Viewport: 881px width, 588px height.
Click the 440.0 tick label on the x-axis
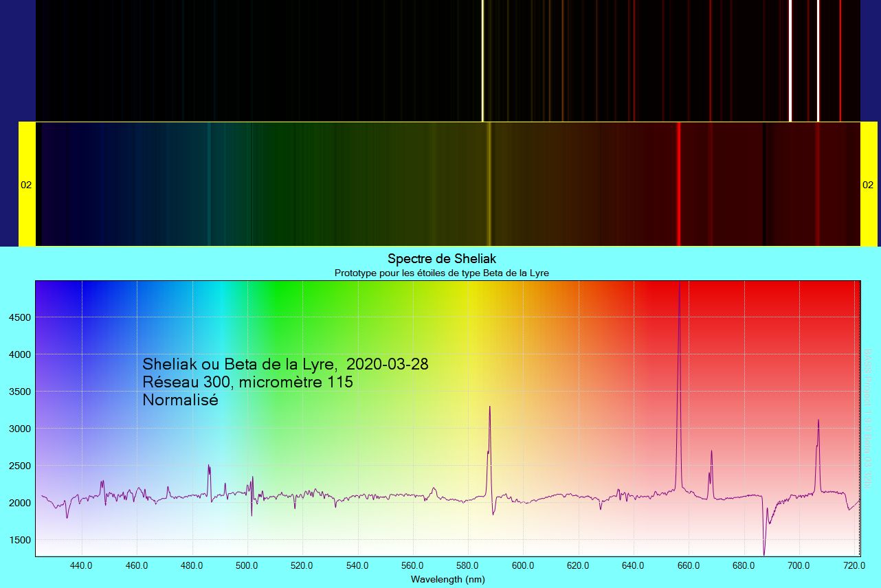82,566
